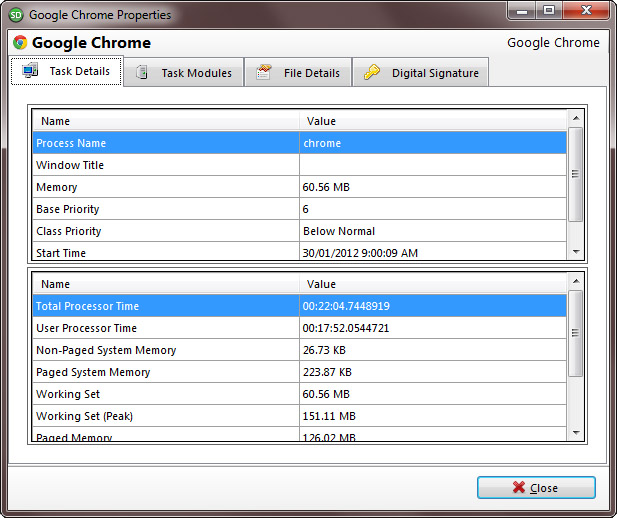
Task: Click the Task Modules tab icon
Action: 143,73
